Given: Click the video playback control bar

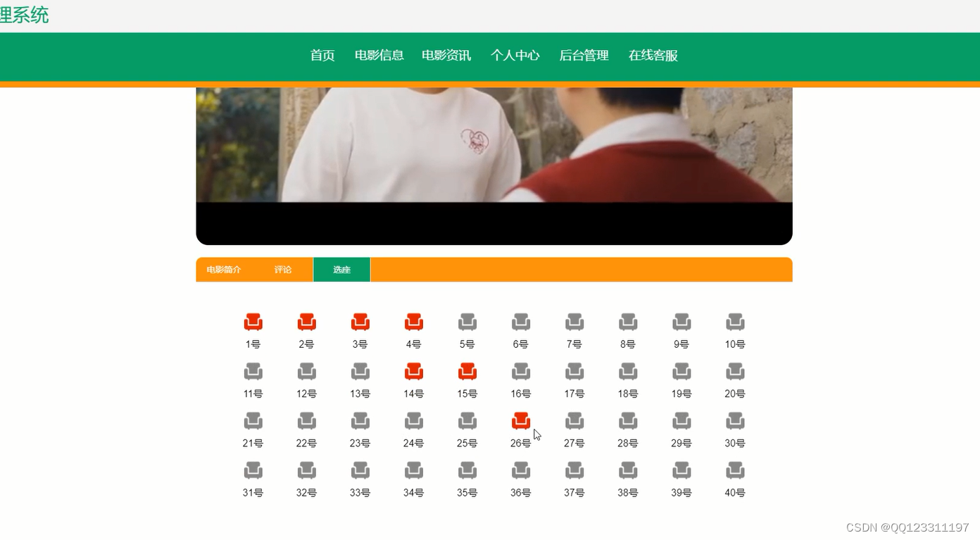Looking at the screenshot, I should click(494, 222).
